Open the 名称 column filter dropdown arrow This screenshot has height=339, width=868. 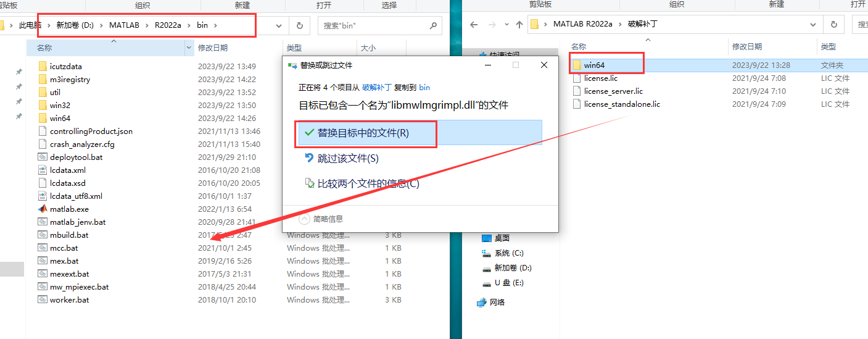pyautogui.click(x=189, y=48)
